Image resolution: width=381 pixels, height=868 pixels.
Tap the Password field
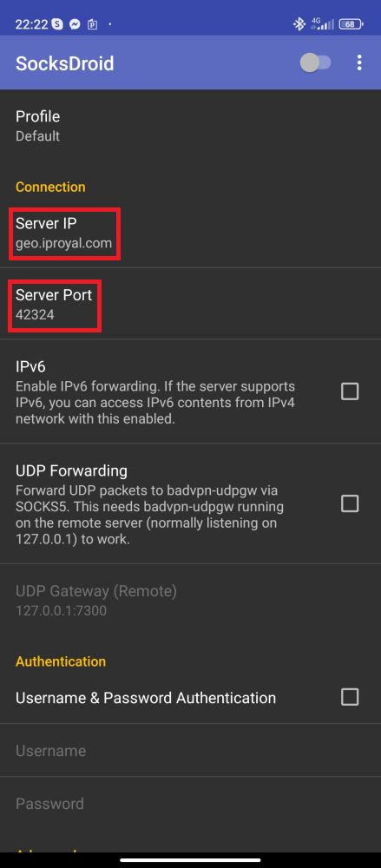pos(191,803)
